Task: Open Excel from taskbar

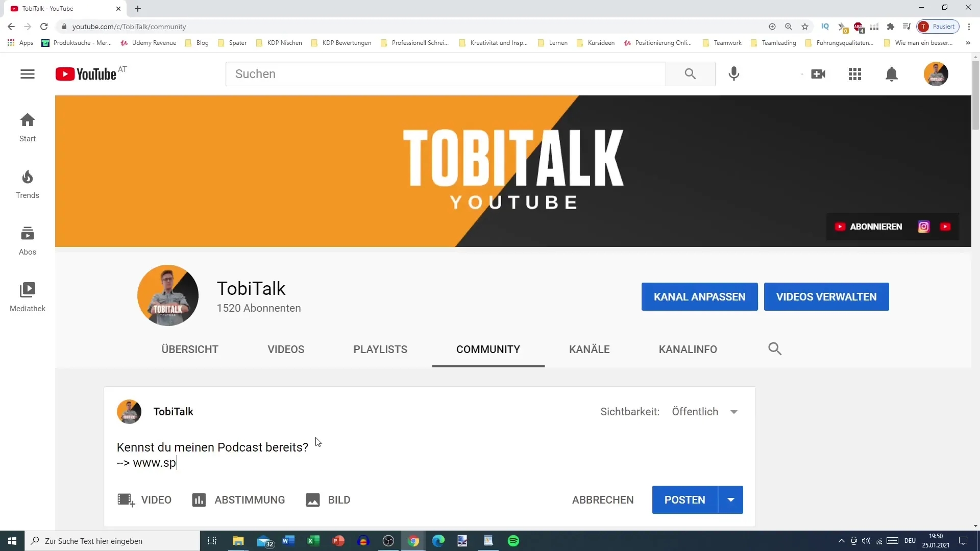Action: pyautogui.click(x=313, y=541)
